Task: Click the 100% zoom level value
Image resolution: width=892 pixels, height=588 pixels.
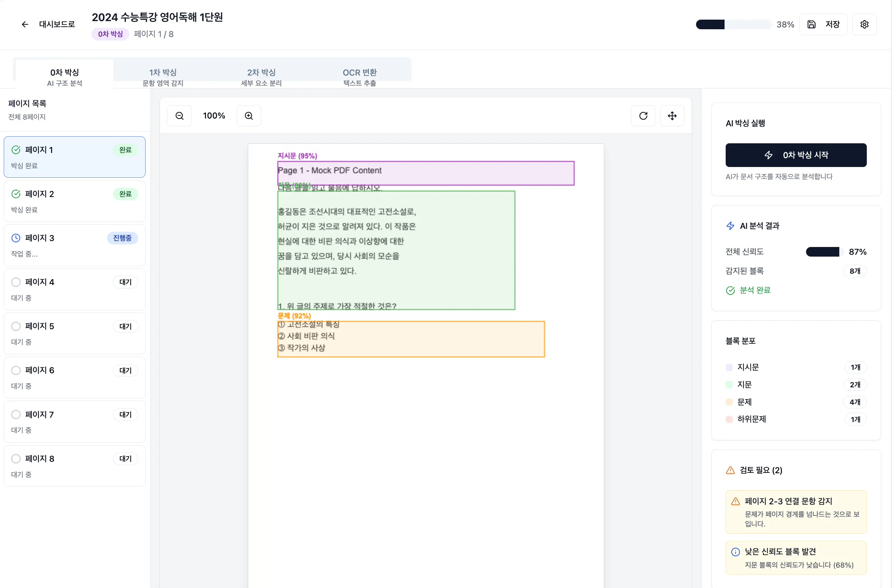Action: tap(214, 116)
